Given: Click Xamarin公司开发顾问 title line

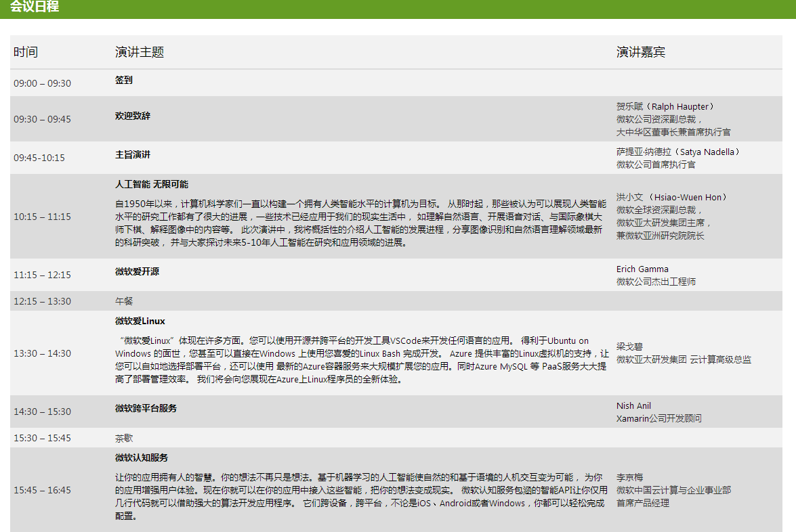Looking at the screenshot, I should click(x=659, y=418).
